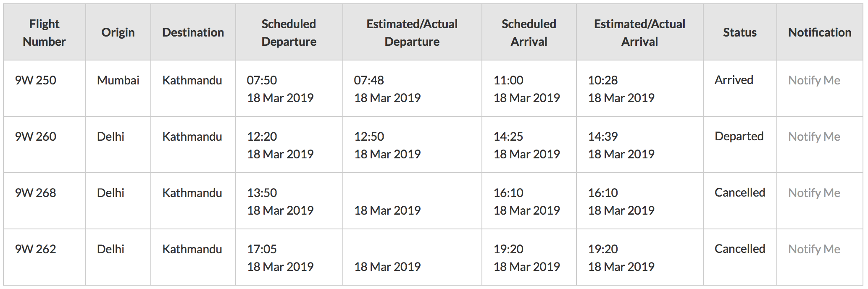Click Notify Me for flight 9W 262
868x289 pixels.
(814, 249)
